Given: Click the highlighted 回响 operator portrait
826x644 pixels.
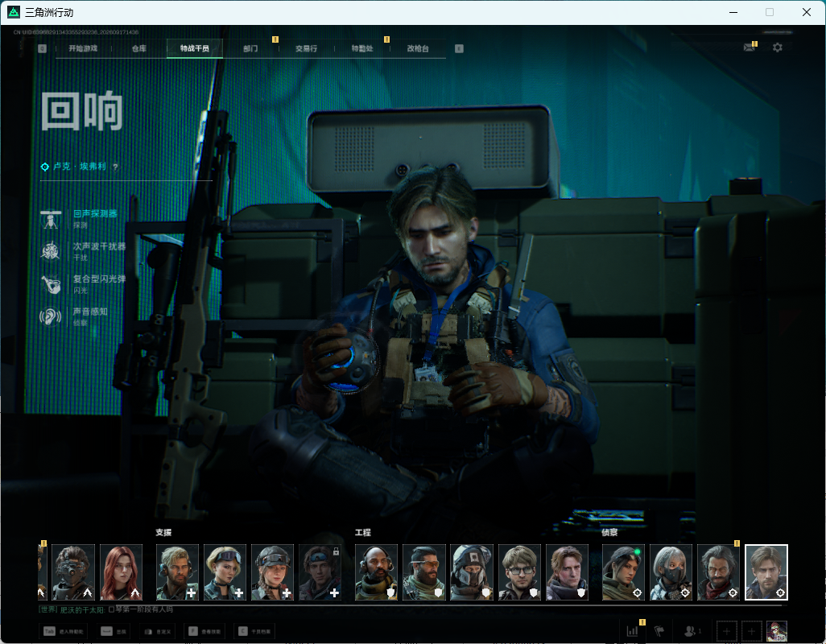Looking at the screenshot, I should [x=766, y=572].
